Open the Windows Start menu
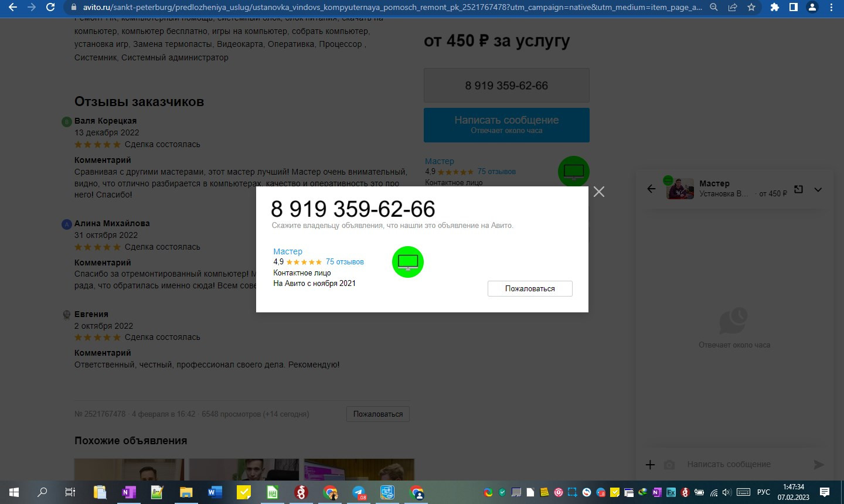Viewport: 844px width, 504px height. 14,492
